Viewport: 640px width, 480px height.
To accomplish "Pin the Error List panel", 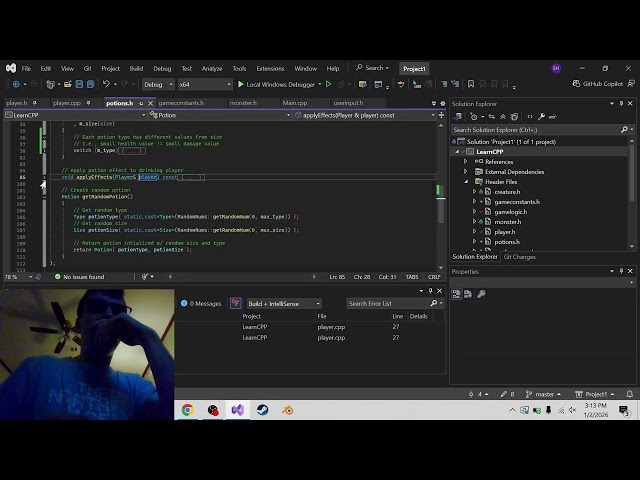I will point(430,291).
